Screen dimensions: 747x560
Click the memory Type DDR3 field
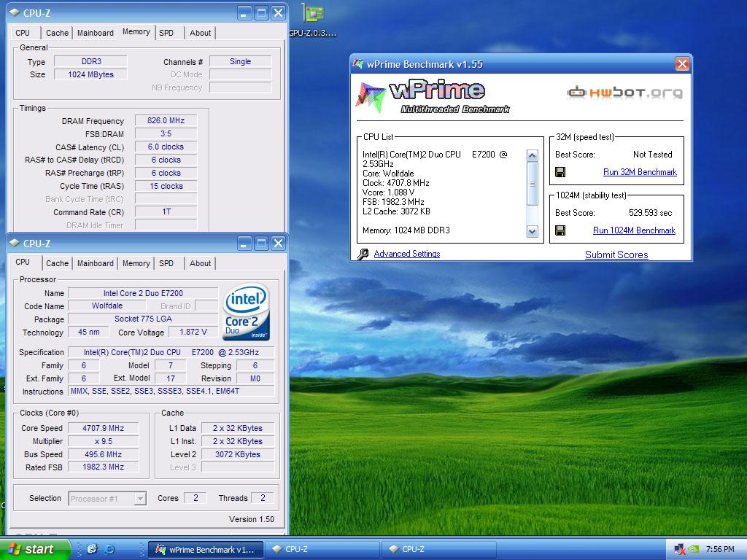coord(90,61)
